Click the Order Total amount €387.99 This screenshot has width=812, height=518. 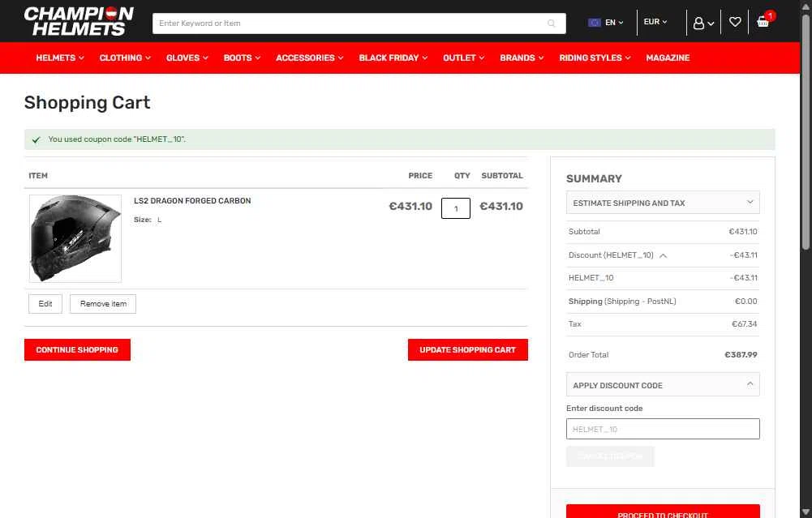(741, 355)
